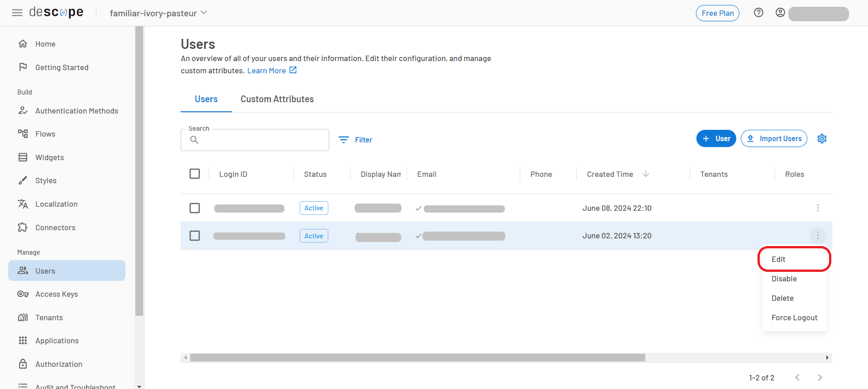The height and width of the screenshot is (389, 868).
Task: Switch to the Custom Attributes tab
Action: click(277, 99)
